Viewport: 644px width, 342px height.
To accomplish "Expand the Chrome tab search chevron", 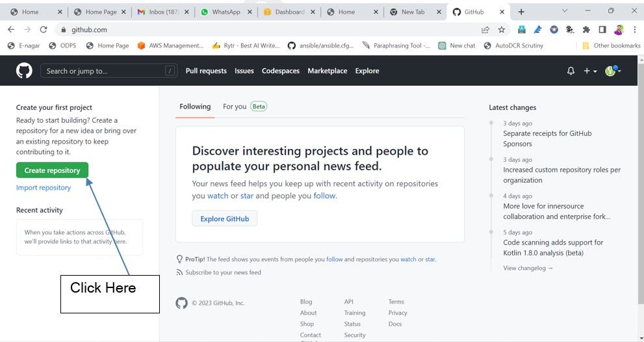I will (x=564, y=11).
